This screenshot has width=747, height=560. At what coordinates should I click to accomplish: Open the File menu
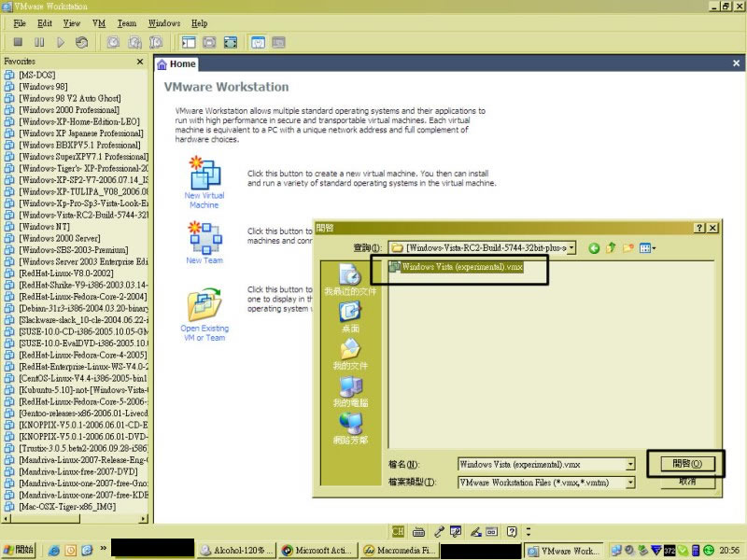pos(20,23)
